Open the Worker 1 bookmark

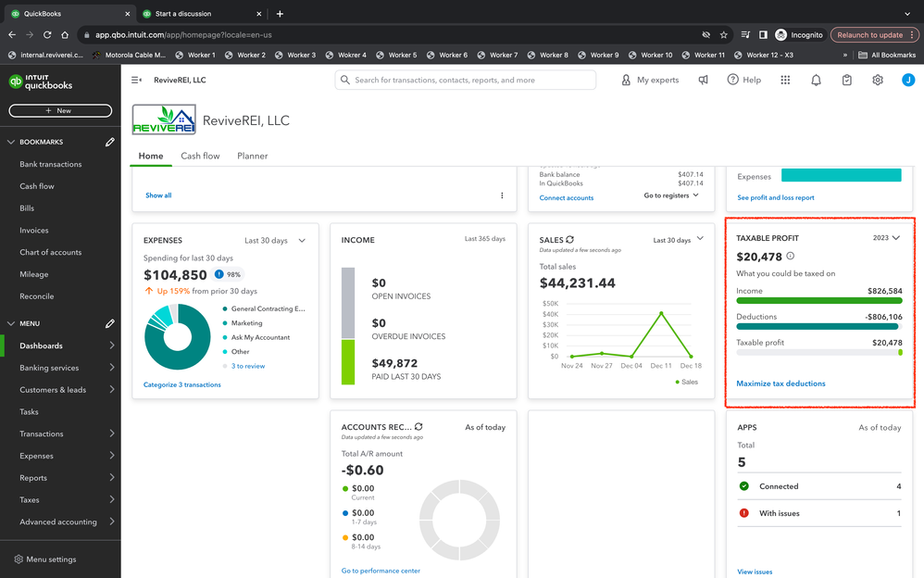pyautogui.click(x=195, y=55)
